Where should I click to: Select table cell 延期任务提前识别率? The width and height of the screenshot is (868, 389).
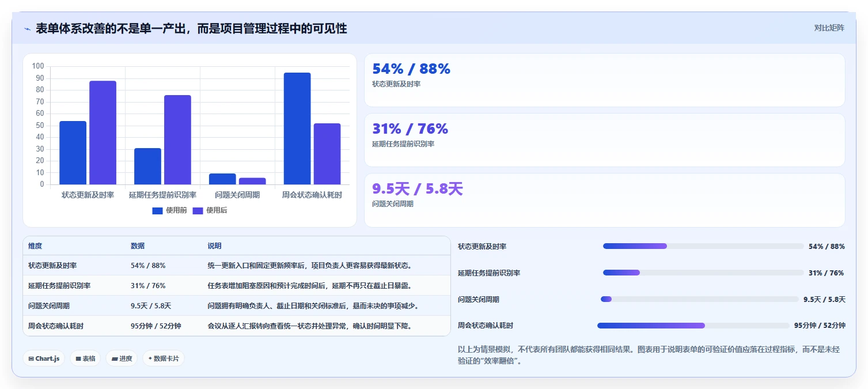coord(59,286)
